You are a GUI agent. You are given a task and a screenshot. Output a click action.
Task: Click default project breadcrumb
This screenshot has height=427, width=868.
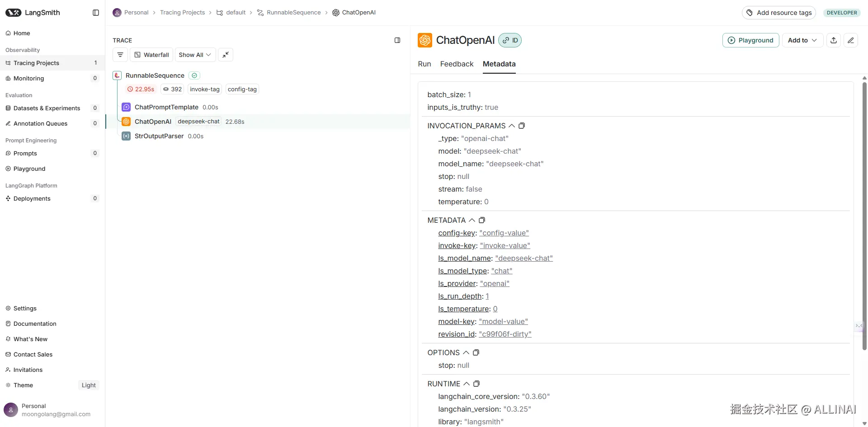(231, 13)
